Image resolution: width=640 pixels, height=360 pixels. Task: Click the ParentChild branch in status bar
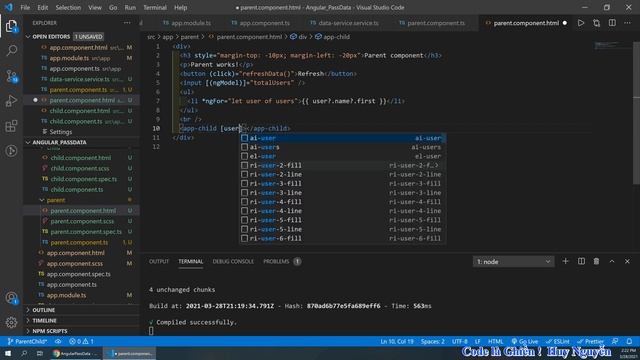tap(27, 341)
